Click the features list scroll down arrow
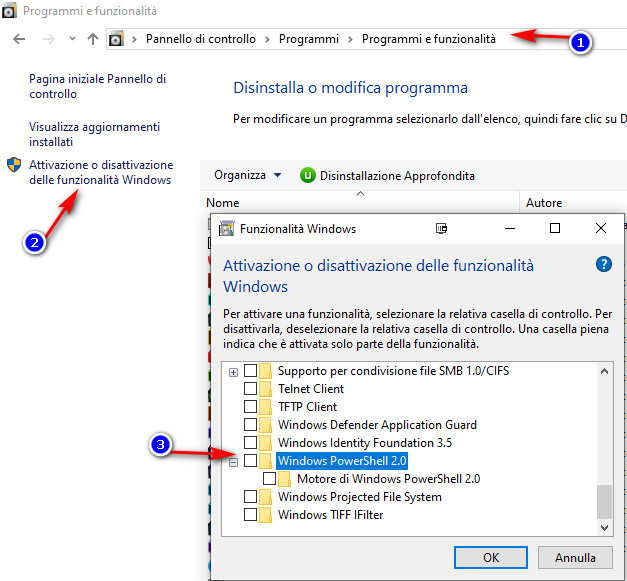The width and height of the screenshot is (627, 581). tap(604, 527)
